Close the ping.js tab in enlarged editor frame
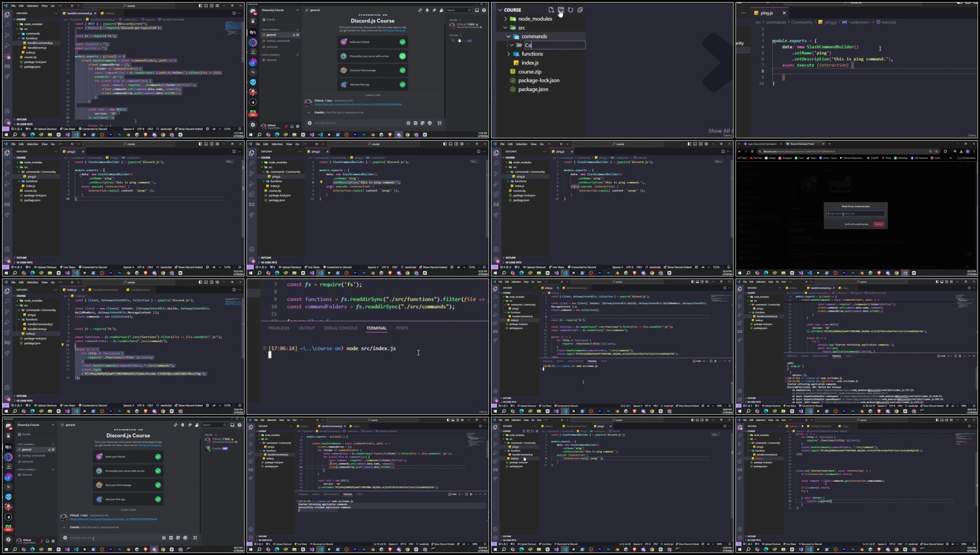The height and width of the screenshot is (555, 980). point(784,13)
